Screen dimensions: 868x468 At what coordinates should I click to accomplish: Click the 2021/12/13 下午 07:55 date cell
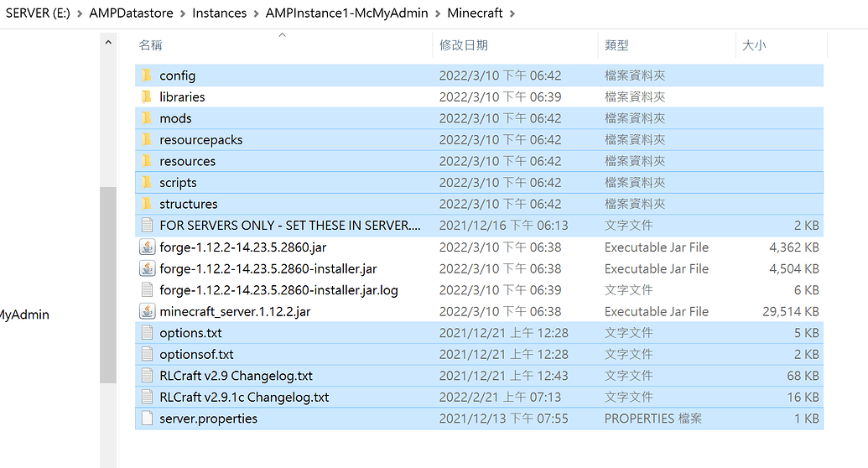point(504,419)
